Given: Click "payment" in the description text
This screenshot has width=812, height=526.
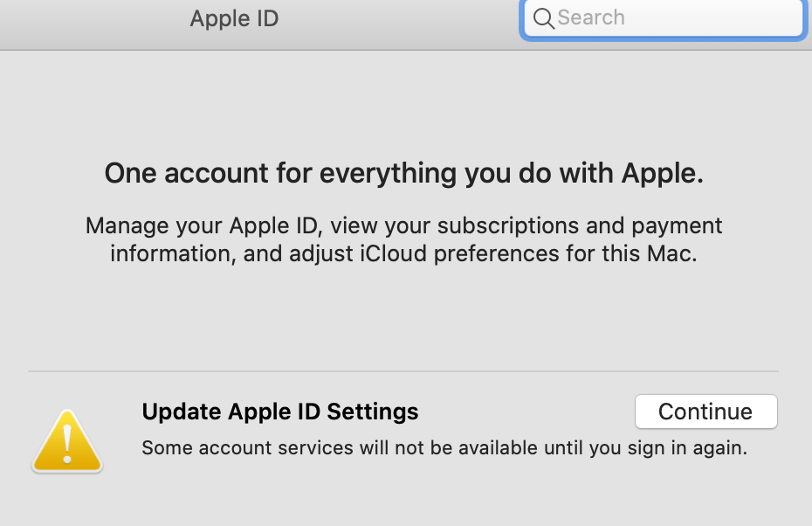Looking at the screenshot, I should pos(677,225).
